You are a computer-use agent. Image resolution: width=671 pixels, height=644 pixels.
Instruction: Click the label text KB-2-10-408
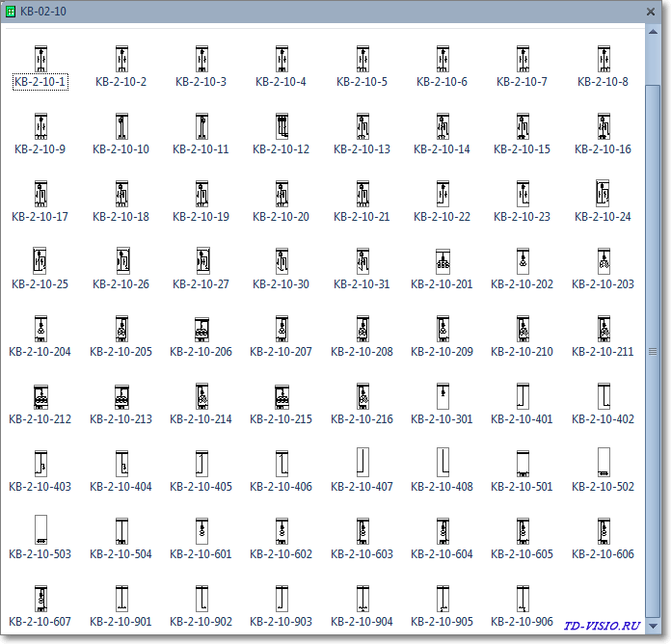(x=443, y=487)
